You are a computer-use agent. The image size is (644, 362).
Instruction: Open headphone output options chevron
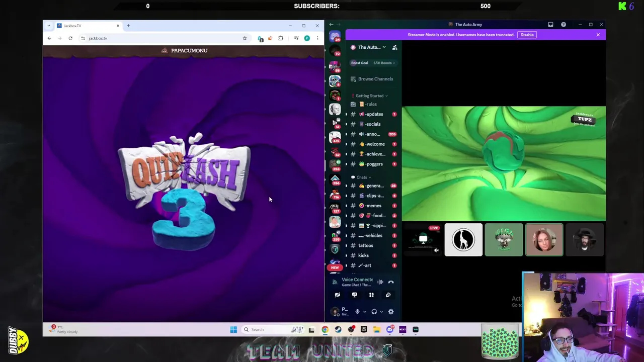point(381,312)
